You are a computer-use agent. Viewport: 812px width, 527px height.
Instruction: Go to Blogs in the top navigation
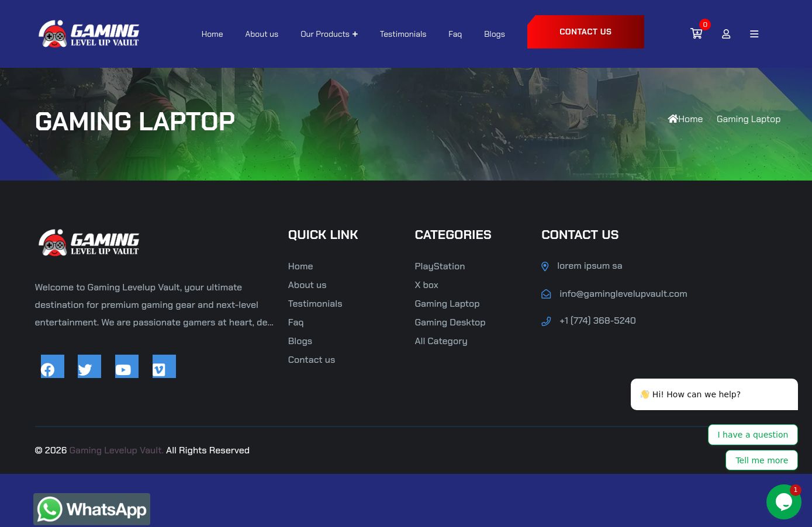tap(494, 34)
